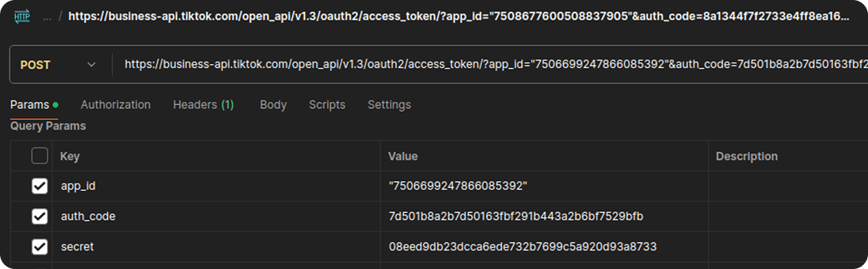Click the app_id key cell

[x=216, y=186]
